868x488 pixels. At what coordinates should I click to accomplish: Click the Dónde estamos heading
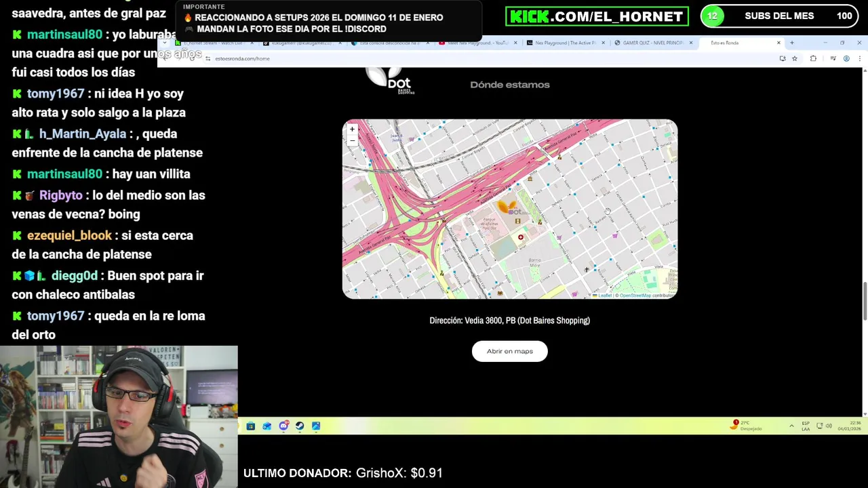tap(510, 85)
